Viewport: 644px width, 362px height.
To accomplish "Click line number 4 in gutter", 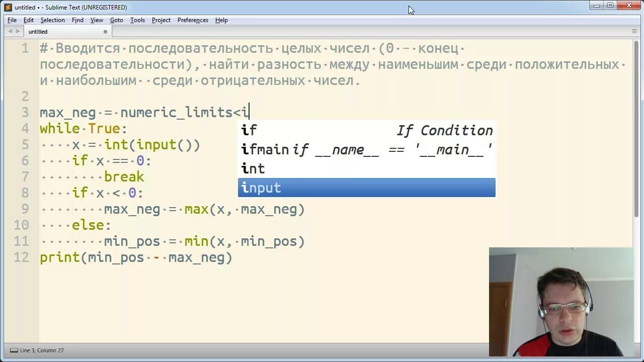I will (x=25, y=129).
